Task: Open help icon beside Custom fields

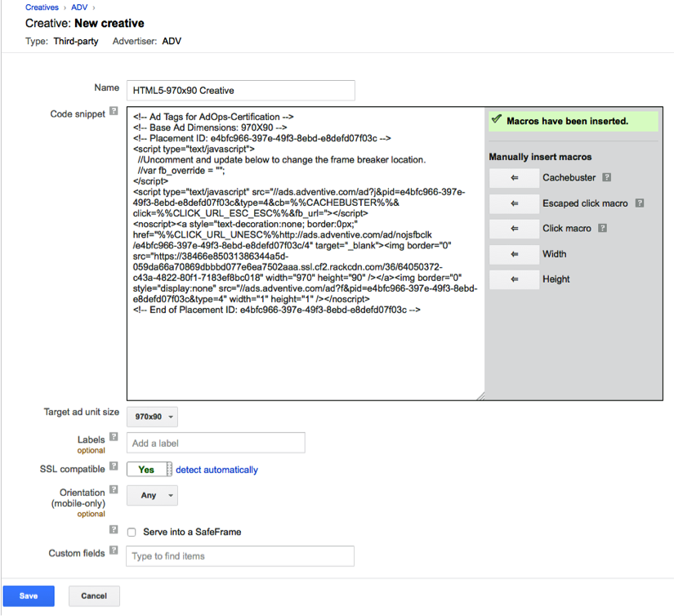Action: 114,550
